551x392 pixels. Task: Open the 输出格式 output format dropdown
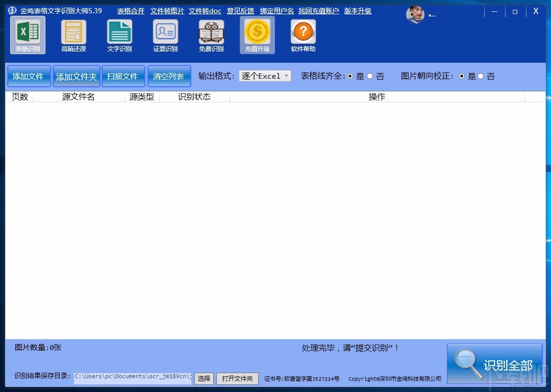pyautogui.click(x=265, y=76)
